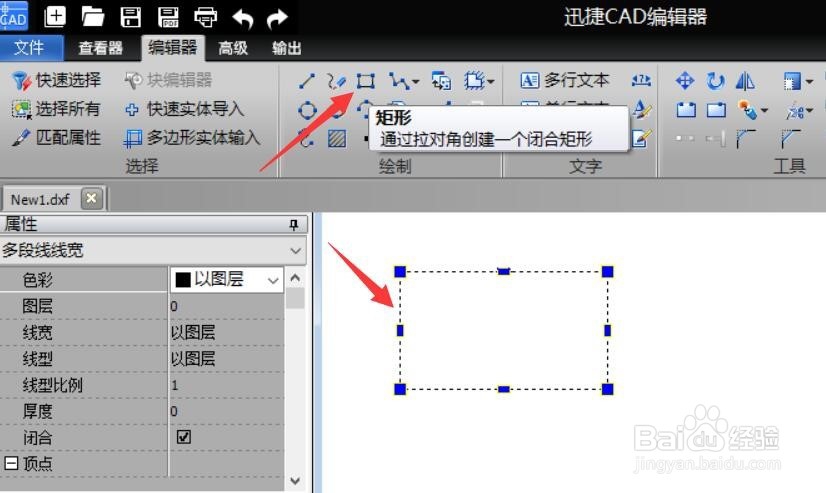Select the Line drawing tool

click(307, 81)
